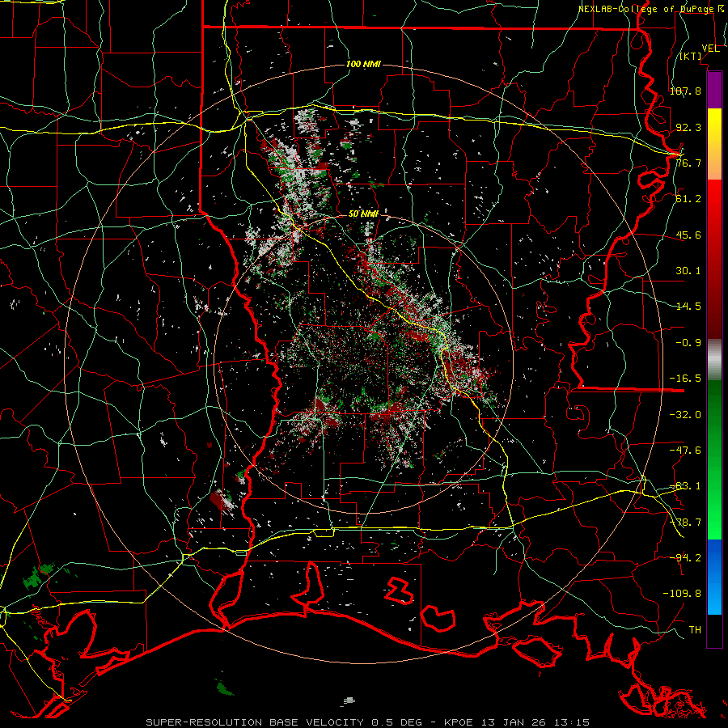
Task: Click the [KT] units label
Action: [691, 56]
